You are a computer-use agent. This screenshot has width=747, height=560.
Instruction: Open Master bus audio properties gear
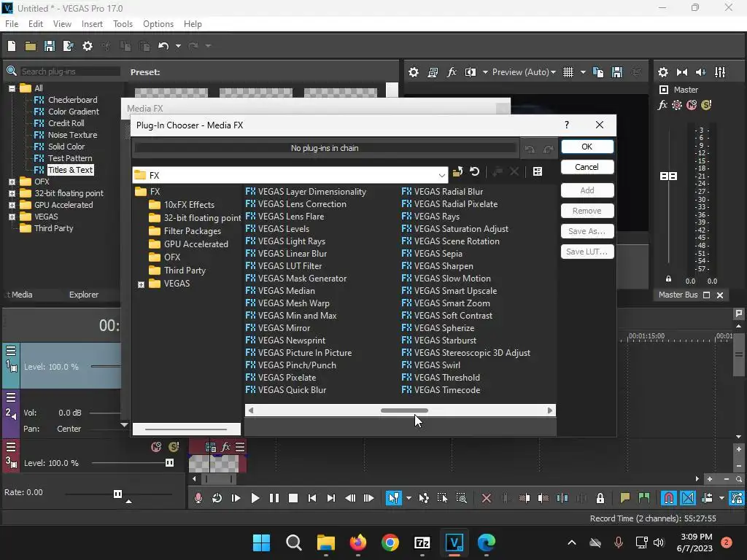point(663,72)
